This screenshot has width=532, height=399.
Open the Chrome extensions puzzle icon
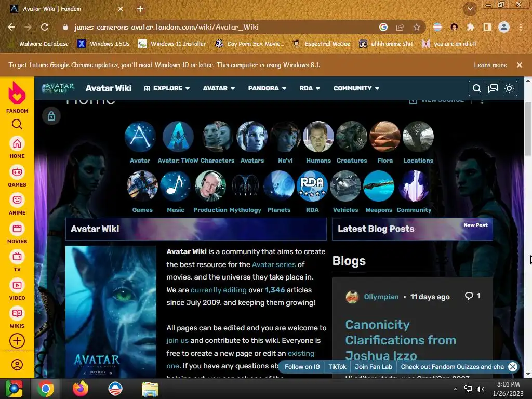pyautogui.click(x=471, y=27)
